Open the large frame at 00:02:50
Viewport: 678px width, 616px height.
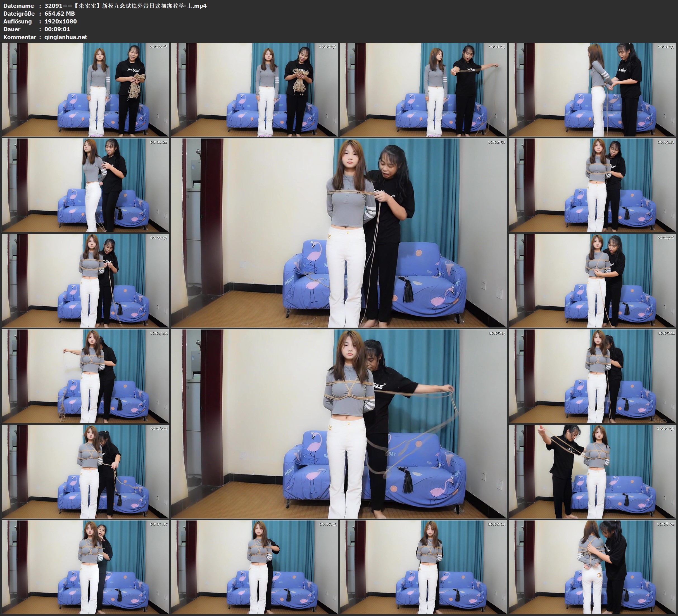[339, 233]
